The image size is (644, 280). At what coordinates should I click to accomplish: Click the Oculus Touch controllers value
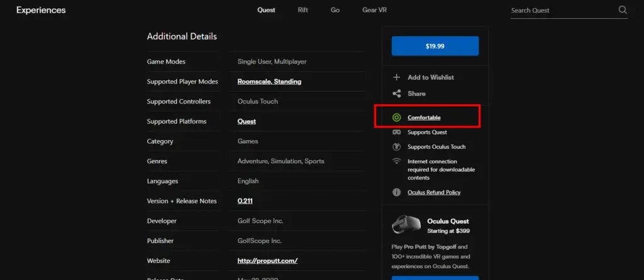coord(257,101)
